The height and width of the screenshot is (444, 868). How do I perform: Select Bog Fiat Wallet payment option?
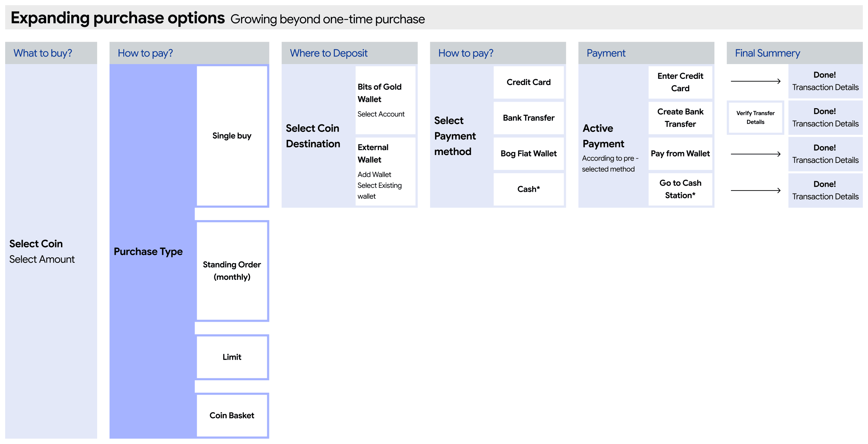point(529,154)
